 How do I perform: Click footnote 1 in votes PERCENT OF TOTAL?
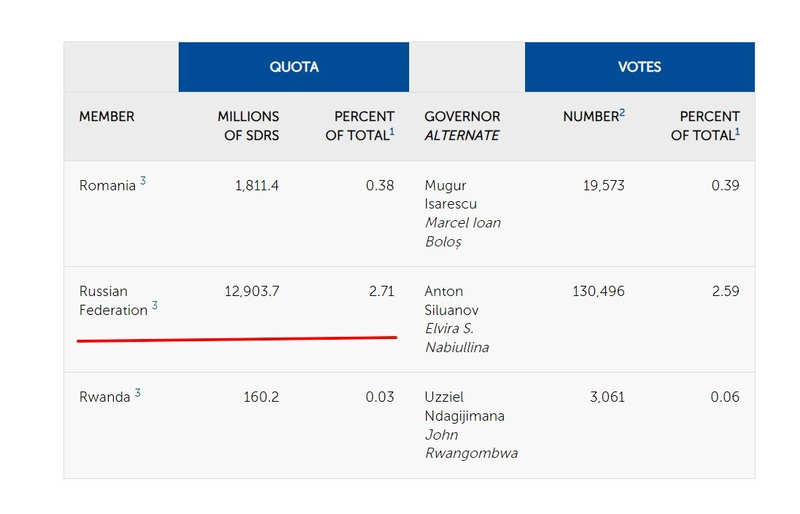(x=737, y=132)
